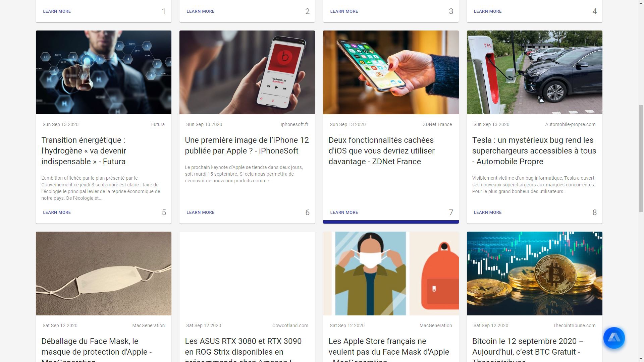Click Learn More on article 1

[x=57, y=11]
